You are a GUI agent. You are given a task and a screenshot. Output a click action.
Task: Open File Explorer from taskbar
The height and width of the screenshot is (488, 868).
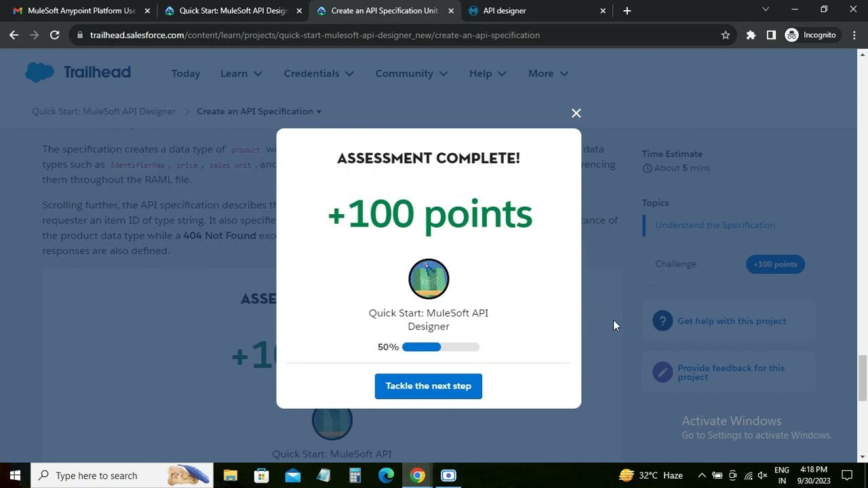tap(231, 476)
